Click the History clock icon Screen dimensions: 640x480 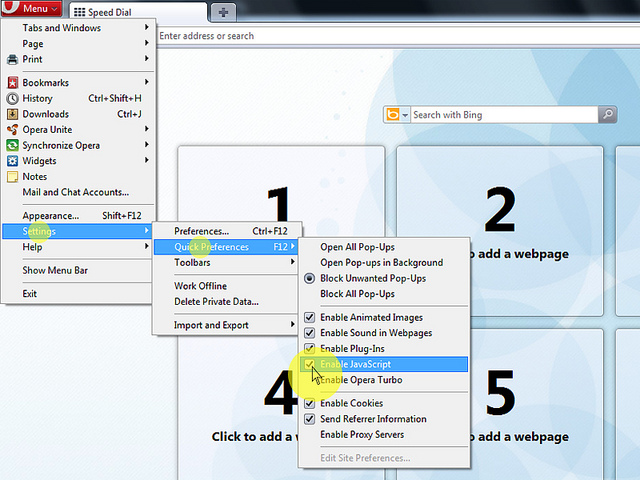point(13,99)
